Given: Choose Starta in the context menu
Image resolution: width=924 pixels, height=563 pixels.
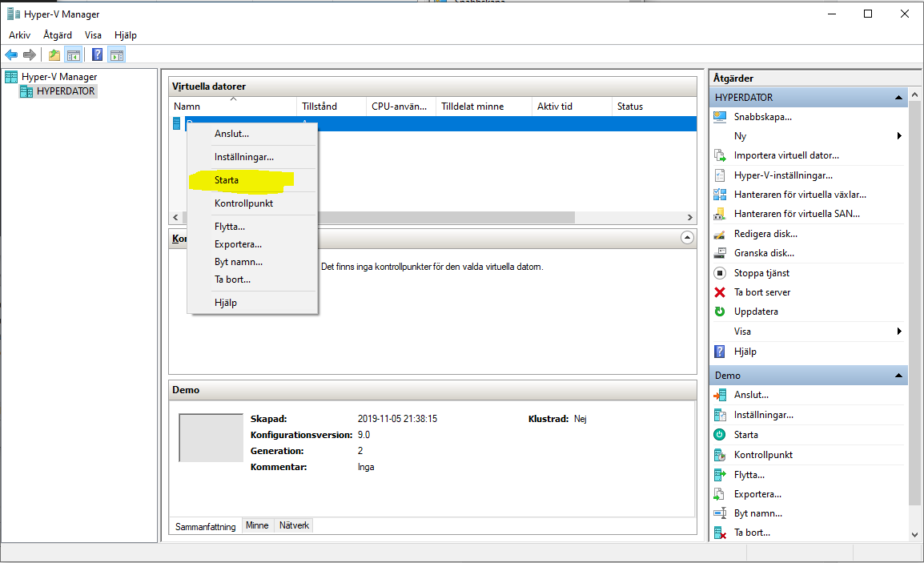Looking at the screenshot, I should click(x=252, y=180).
